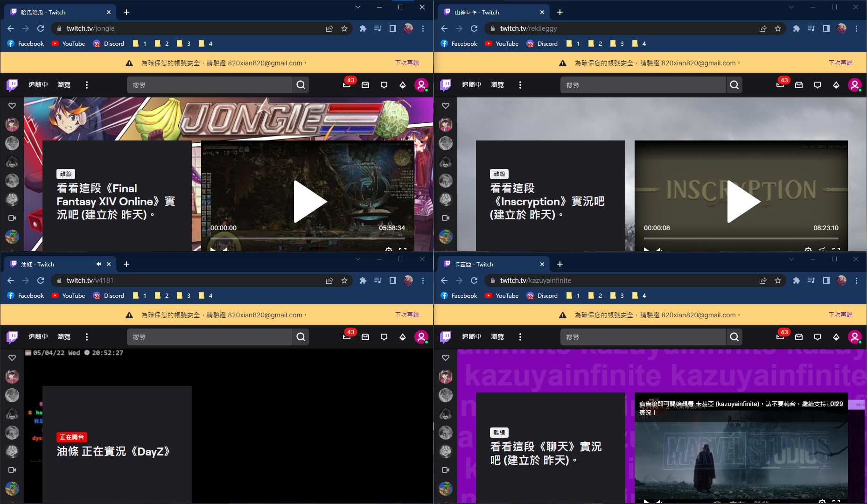Viewport: 867px width, 504px height.
Task: Open notifications inbox in jongie window
Action: click(x=365, y=85)
